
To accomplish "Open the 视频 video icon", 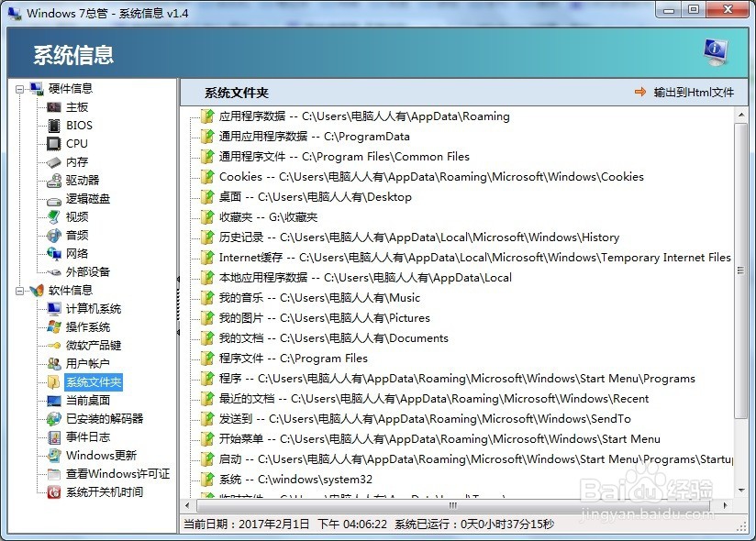I will coord(54,216).
